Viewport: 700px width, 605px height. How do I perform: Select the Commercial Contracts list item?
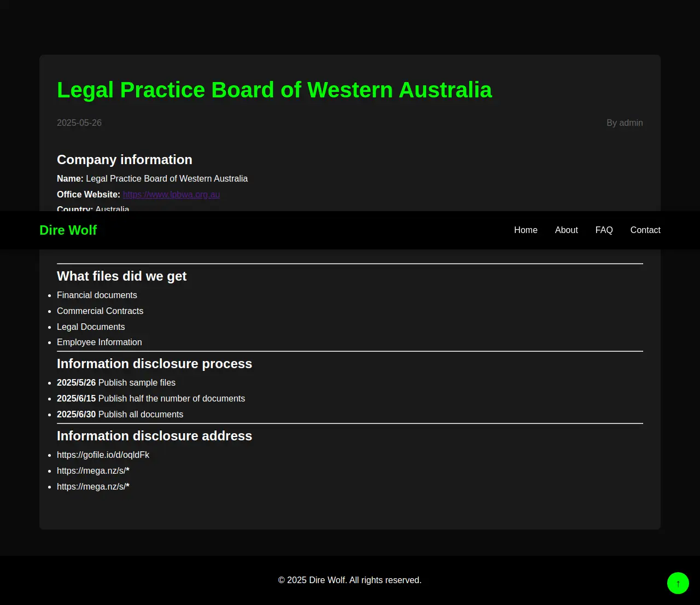point(100,311)
